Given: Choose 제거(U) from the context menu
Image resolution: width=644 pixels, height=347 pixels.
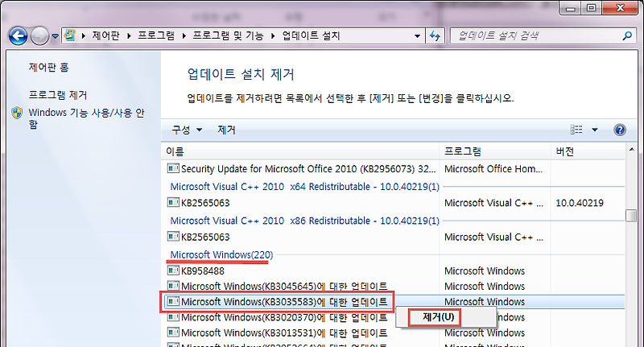Looking at the screenshot, I should click(x=438, y=317).
